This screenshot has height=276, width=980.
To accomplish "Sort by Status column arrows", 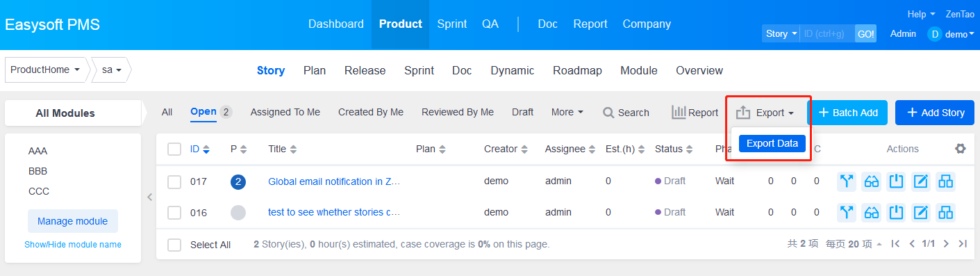I will click(690, 149).
